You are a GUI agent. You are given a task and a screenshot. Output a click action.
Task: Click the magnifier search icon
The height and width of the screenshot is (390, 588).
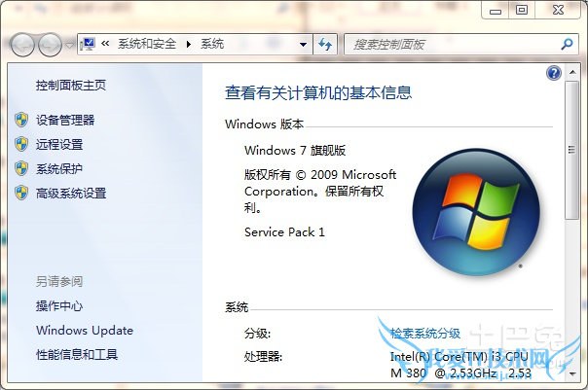[x=567, y=44]
